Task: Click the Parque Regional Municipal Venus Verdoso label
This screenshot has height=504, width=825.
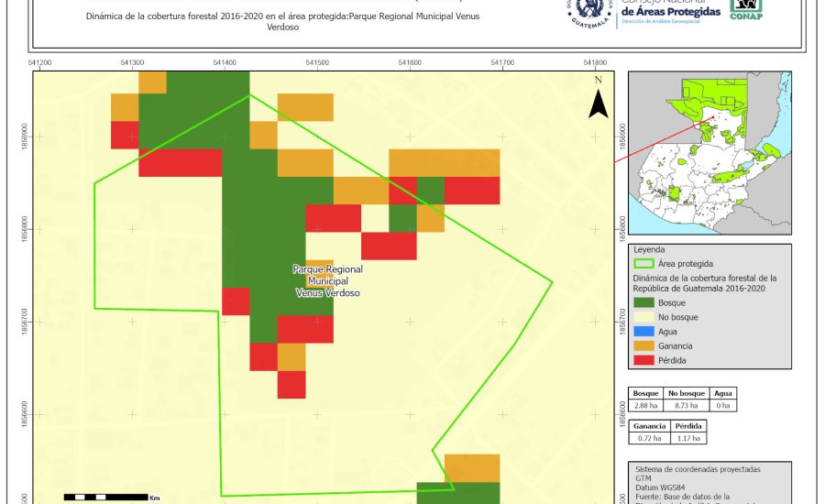Action: (327, 281)
